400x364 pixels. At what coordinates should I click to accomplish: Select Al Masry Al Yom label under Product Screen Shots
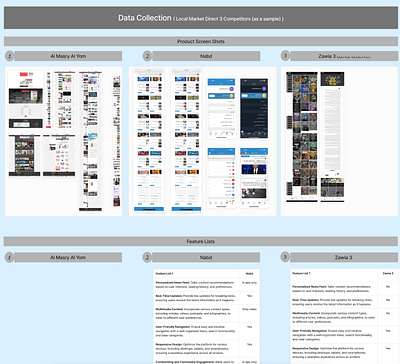pyautogui.click(x=68, y=56)
